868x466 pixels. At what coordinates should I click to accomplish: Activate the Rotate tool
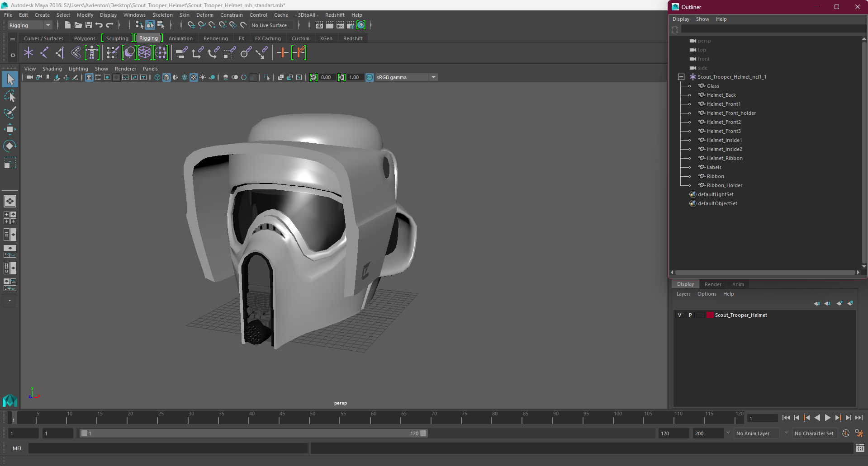(x=10, y=146)
